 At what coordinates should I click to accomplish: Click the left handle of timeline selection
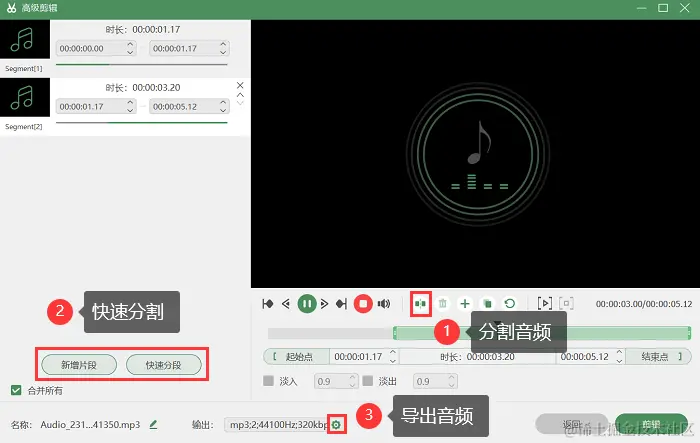point(395,333)
